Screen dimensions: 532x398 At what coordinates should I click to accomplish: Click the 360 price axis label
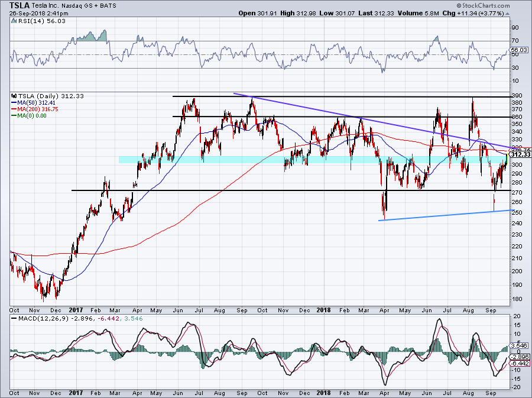[x=517, y=117]
